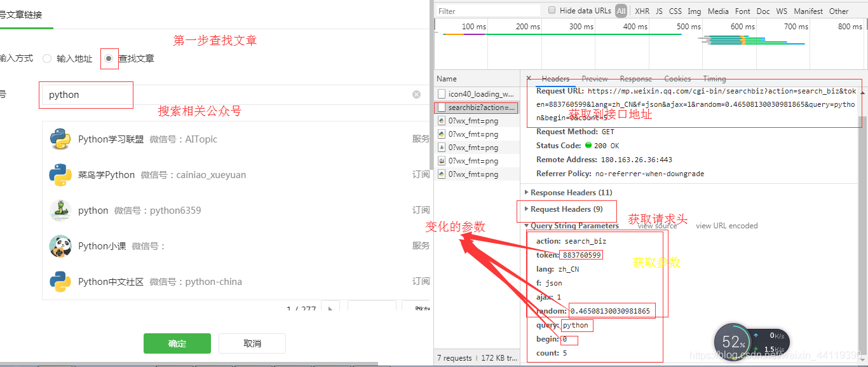Click the Remote Address 180.163.26.36:443 value
Viewport: 868px width, 367px height.
[x=636, y=160]
